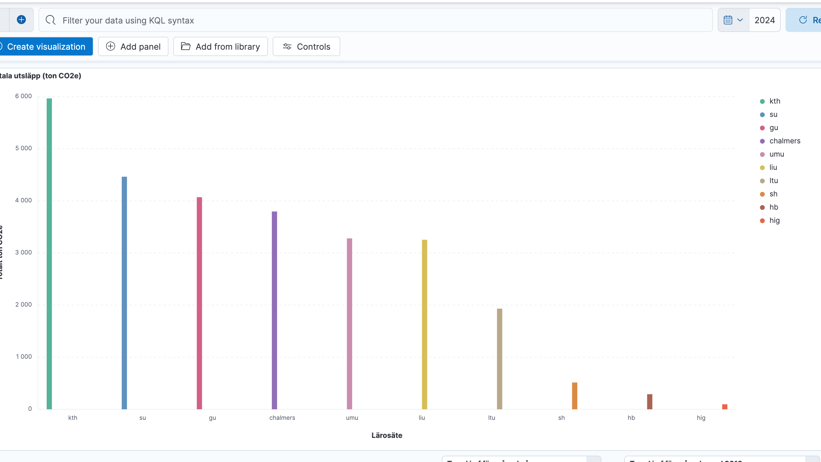
Task: Click the gu legend color dot
Action: [x=762, y=128]
